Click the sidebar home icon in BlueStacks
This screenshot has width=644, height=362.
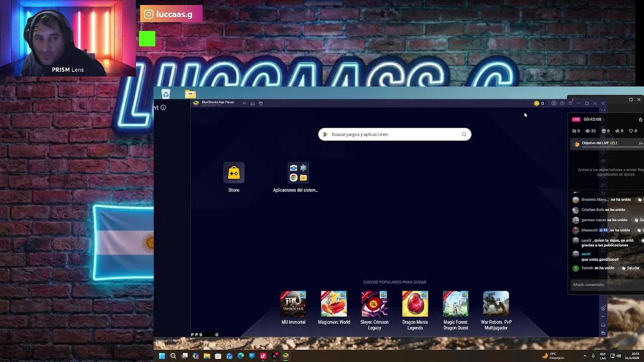click(603, 325)
